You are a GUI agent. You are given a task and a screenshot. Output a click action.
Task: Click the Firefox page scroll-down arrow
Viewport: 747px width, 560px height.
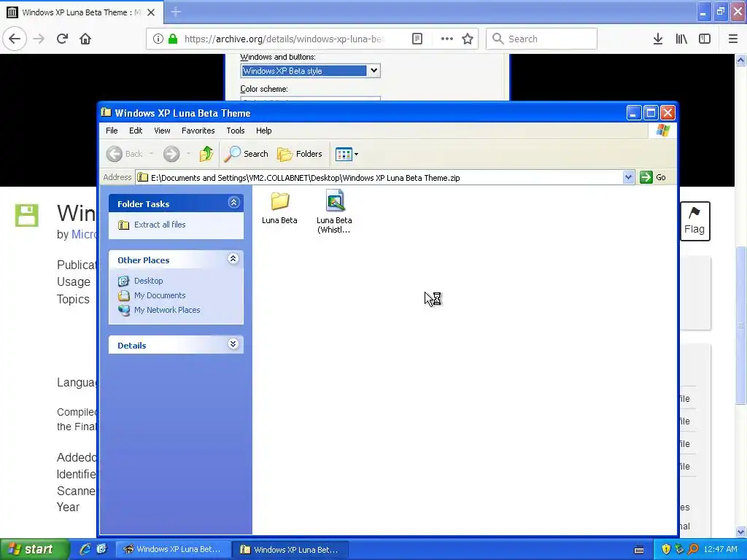point(741,532)
